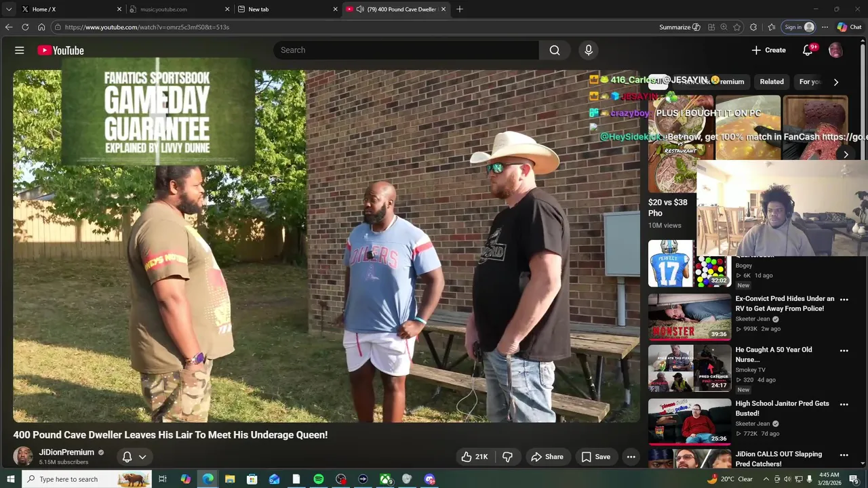Open Task View on taskbar
Image resolution: width=868 pixels, height=488 pixels.
(163, 479)
